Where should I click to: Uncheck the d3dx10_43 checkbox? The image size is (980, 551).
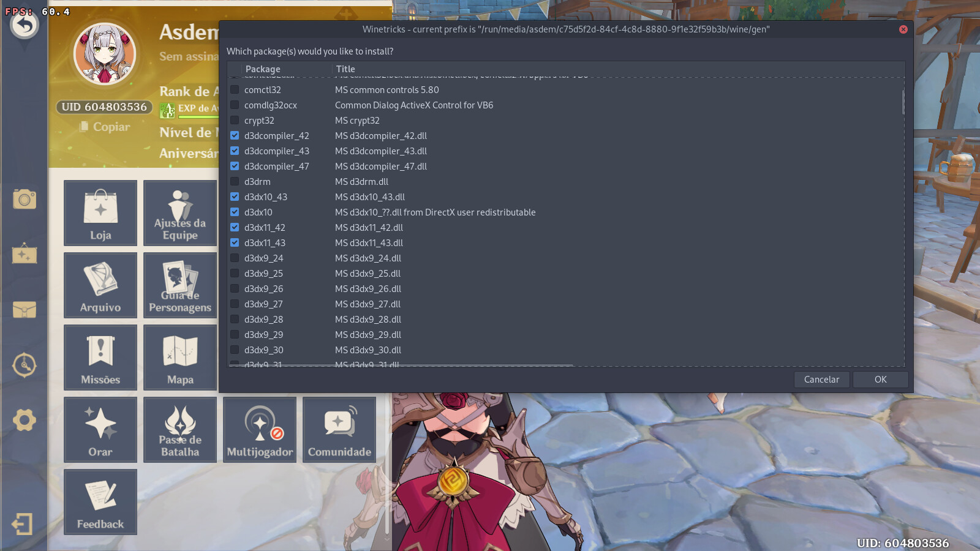[x=235, y=197]
